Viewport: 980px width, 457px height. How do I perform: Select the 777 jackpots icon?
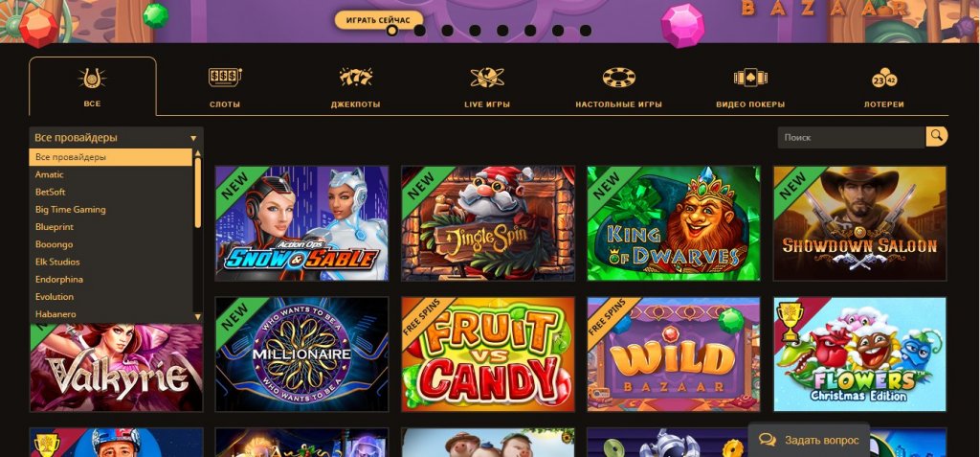point(356,77)
